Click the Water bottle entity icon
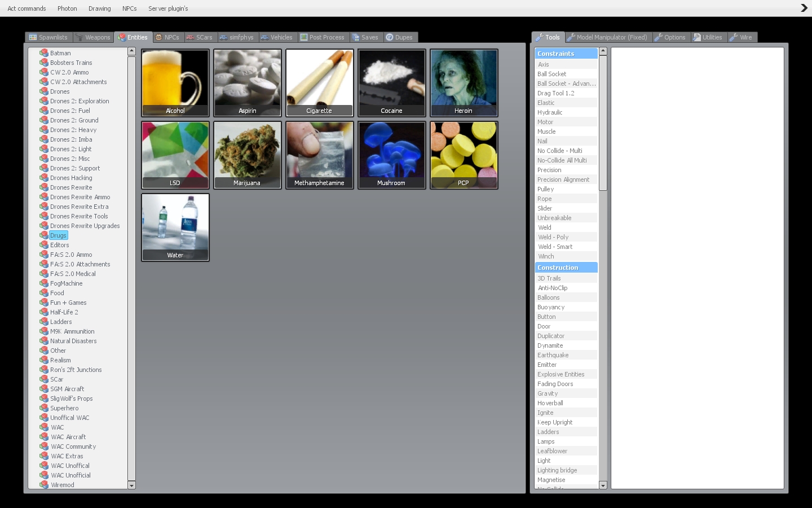 point(175,227)
